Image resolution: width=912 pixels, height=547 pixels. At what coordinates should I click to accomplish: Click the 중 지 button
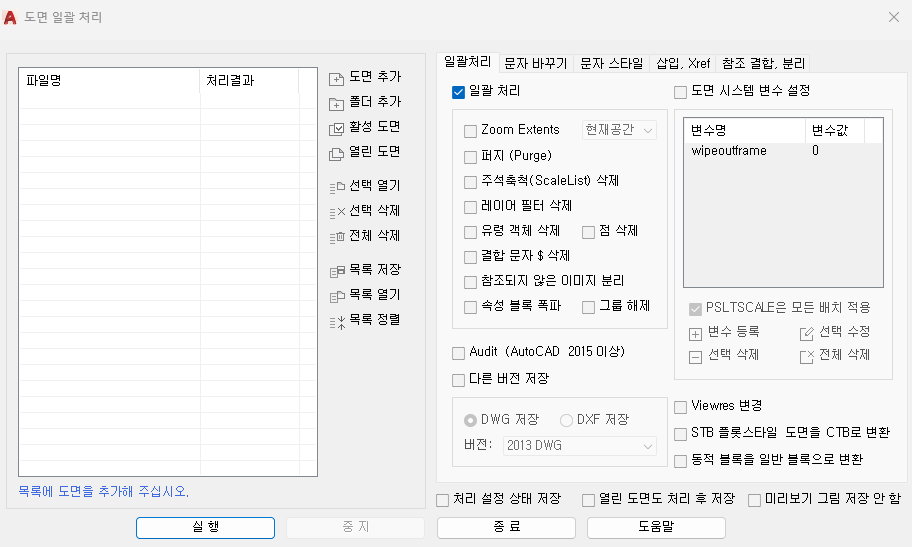point(355,528)
